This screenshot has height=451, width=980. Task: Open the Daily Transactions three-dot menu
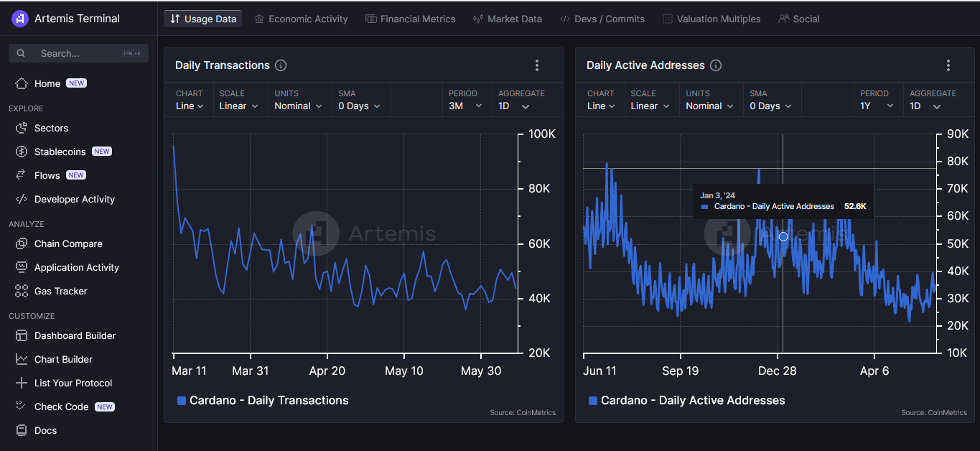[x=537, y=65]
